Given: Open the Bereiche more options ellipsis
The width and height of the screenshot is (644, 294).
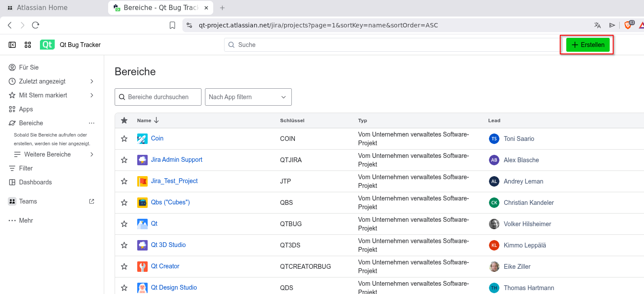Looking at the screenshot, I should click(92, 123).
